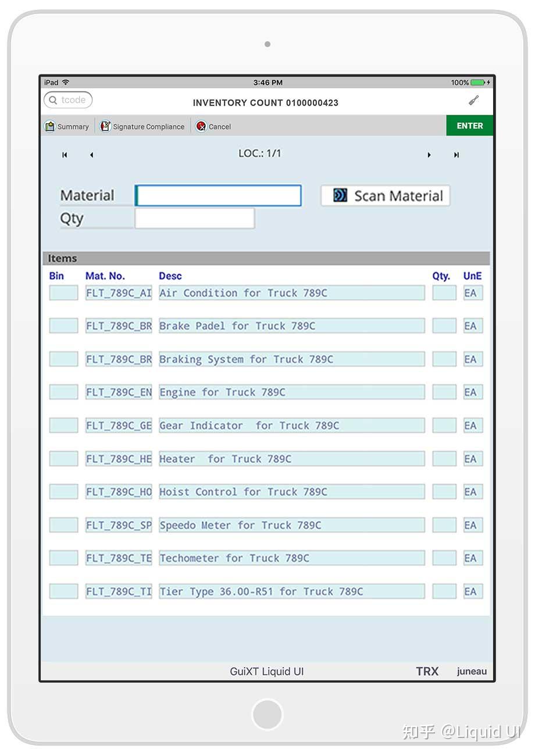Screen dimensions: 535x756
Task: Click the magnifier icon in the tcode field
Action: coord(52,100)
